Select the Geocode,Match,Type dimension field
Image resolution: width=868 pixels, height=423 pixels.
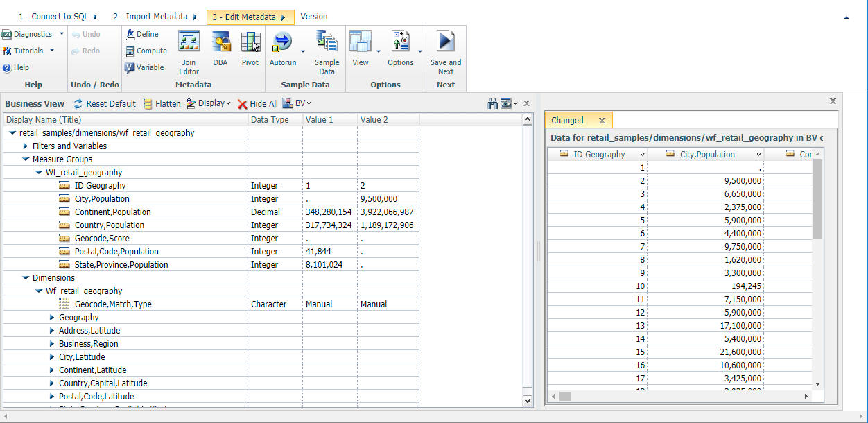[x=211, y=304]
